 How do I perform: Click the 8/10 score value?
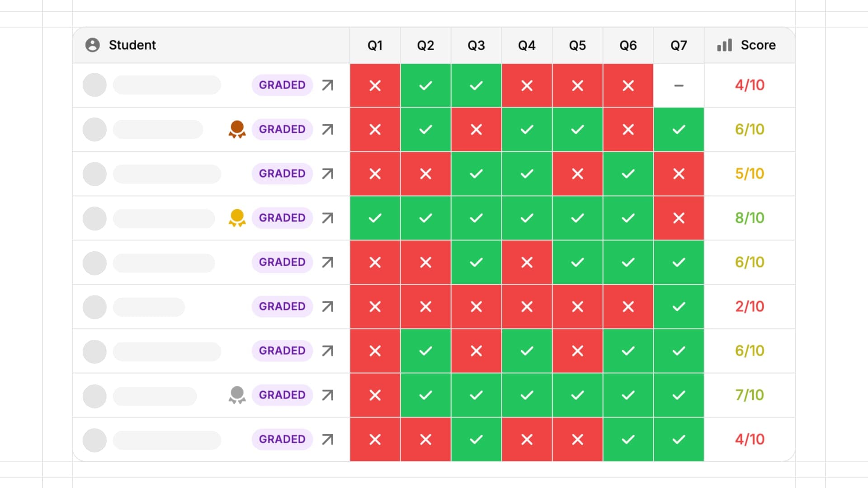(x=749, y=218)
